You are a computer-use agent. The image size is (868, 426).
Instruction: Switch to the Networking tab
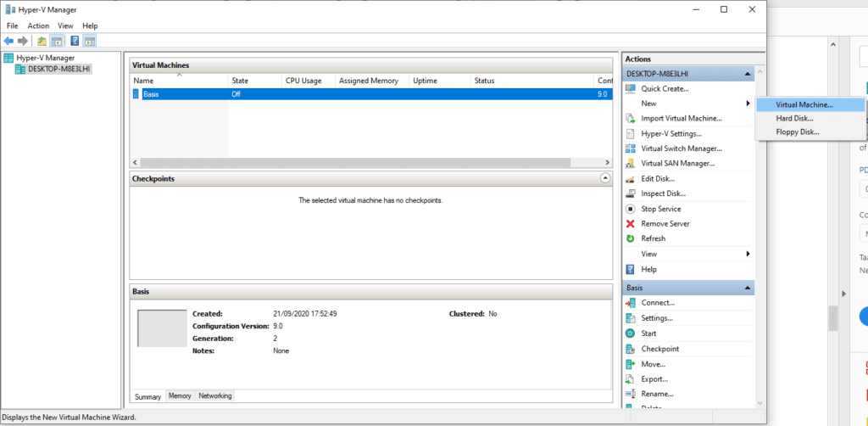[x=215, y=395]
